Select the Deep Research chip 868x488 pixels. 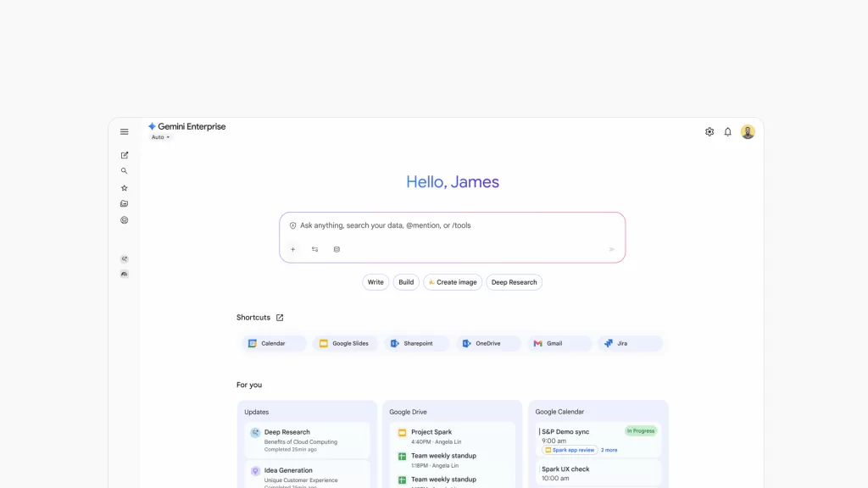514,282
